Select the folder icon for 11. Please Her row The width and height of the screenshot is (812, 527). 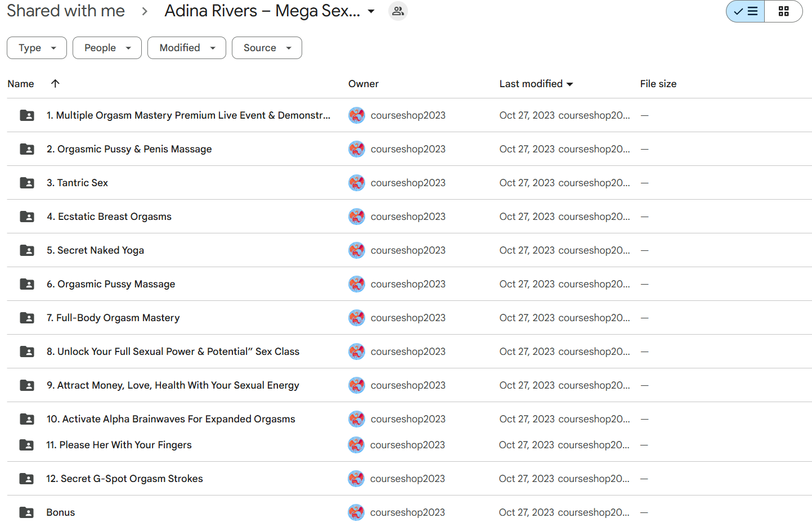pyautogui.click(x=26, y=445)
